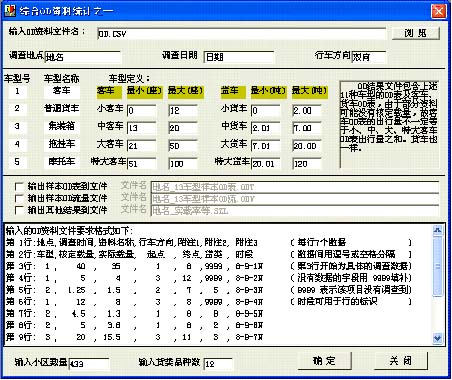Click vehicle type number 1 field
This screenshot has width=452, height=380.
pyautogui.click(x=17, y=91)
